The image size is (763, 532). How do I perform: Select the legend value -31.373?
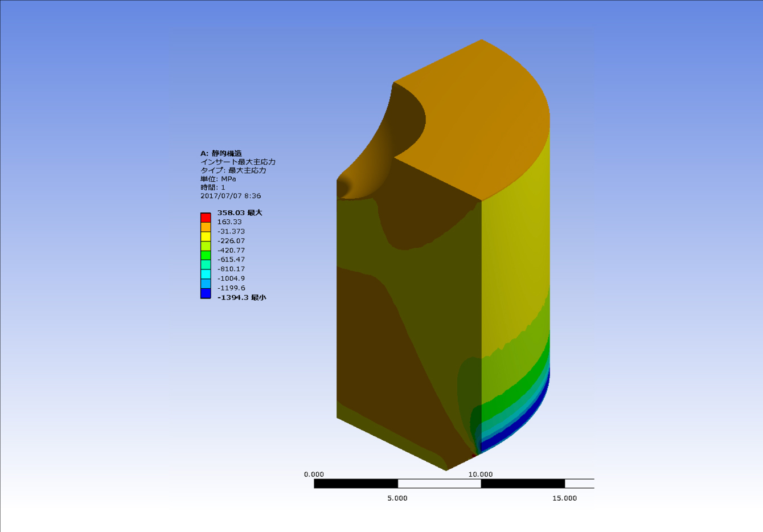pos(231,231)
